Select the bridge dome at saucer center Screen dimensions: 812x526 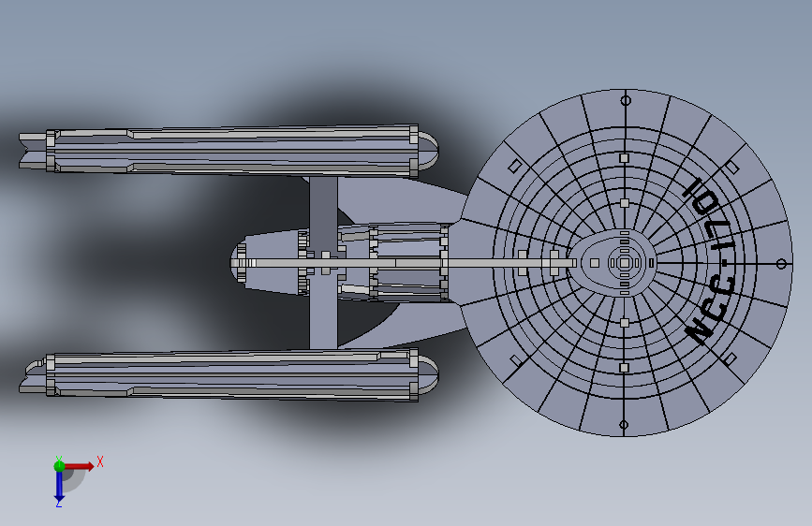point(625,263)
